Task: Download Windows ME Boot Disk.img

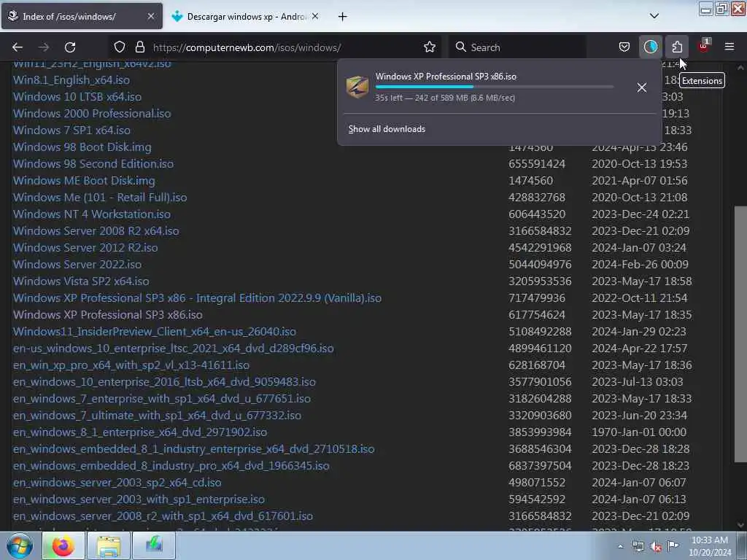Action: click(x=84, y=181)
